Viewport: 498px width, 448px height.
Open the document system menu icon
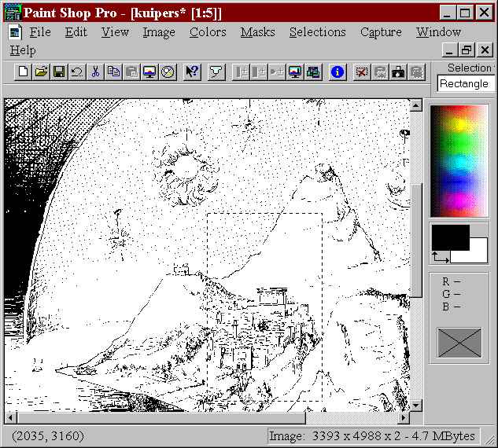[15, 32]
